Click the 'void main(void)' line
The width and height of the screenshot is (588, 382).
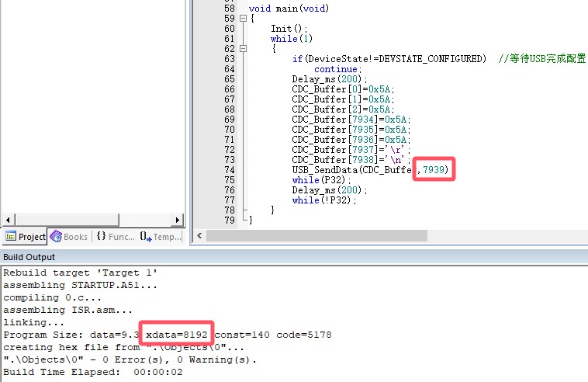289,9
